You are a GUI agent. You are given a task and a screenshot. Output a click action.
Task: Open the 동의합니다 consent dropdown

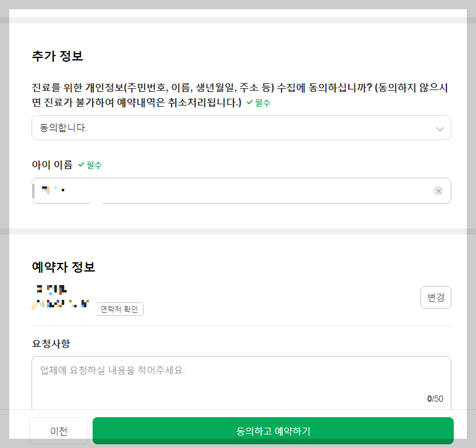pos(241,128)
